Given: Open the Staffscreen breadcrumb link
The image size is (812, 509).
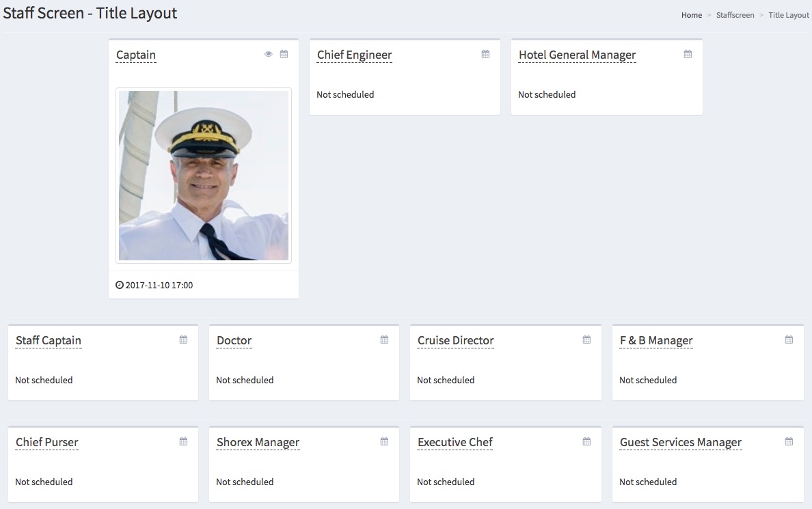Looking at the screenshot, I should tap(735, 15).
